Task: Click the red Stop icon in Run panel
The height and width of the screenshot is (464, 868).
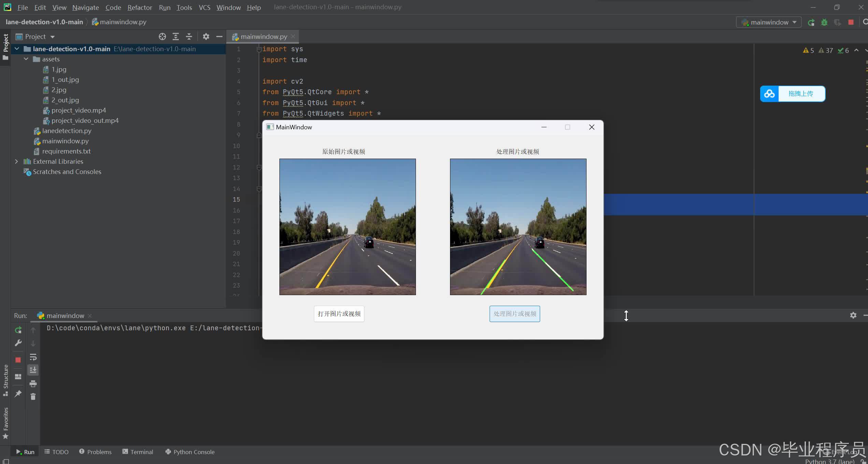Action: (x=18, y=360)
